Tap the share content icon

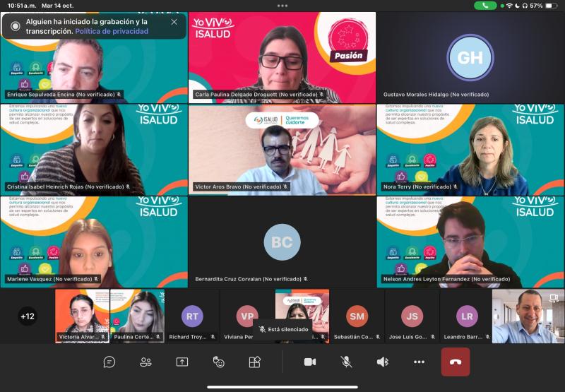(182, 362)
